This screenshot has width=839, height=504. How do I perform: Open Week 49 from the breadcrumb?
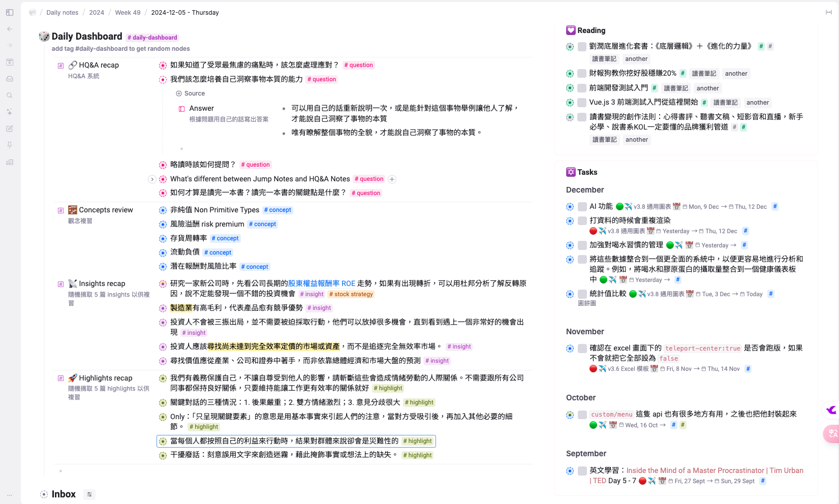click(x=128, y=12)
